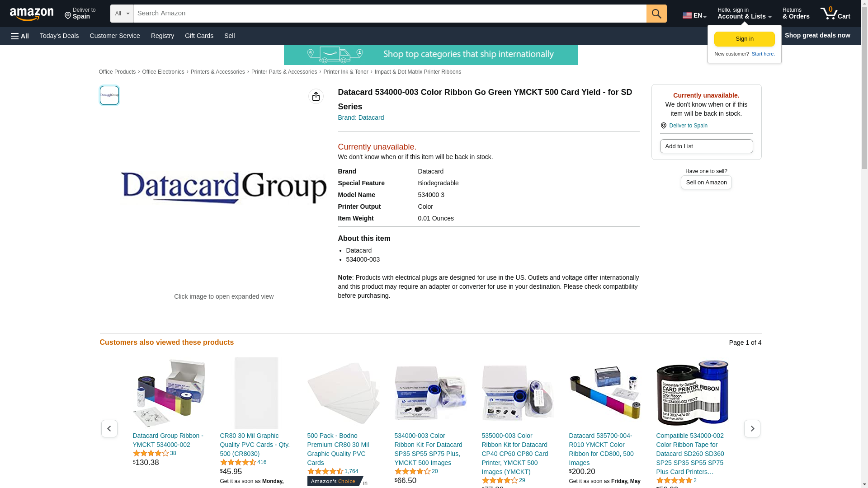Focus the Search Amazon input field
Image resolution: width=868 pixels, height=488 pixels.
tap(390, 14)
